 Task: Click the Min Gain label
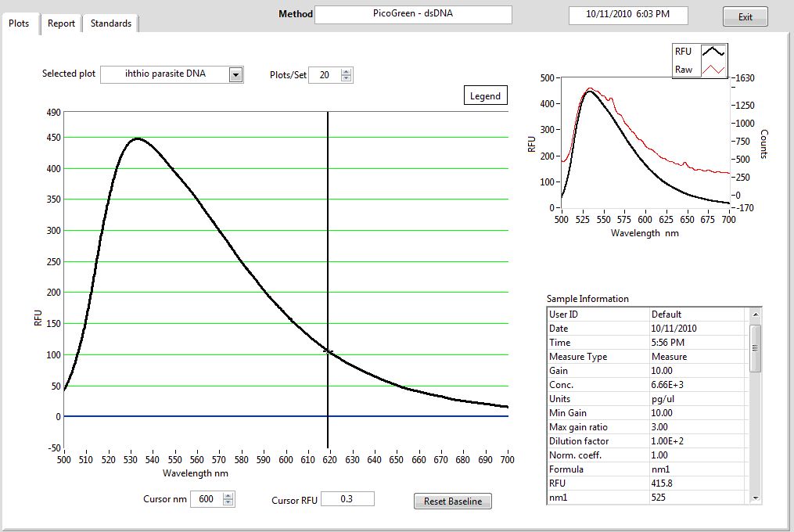(568, 413)
